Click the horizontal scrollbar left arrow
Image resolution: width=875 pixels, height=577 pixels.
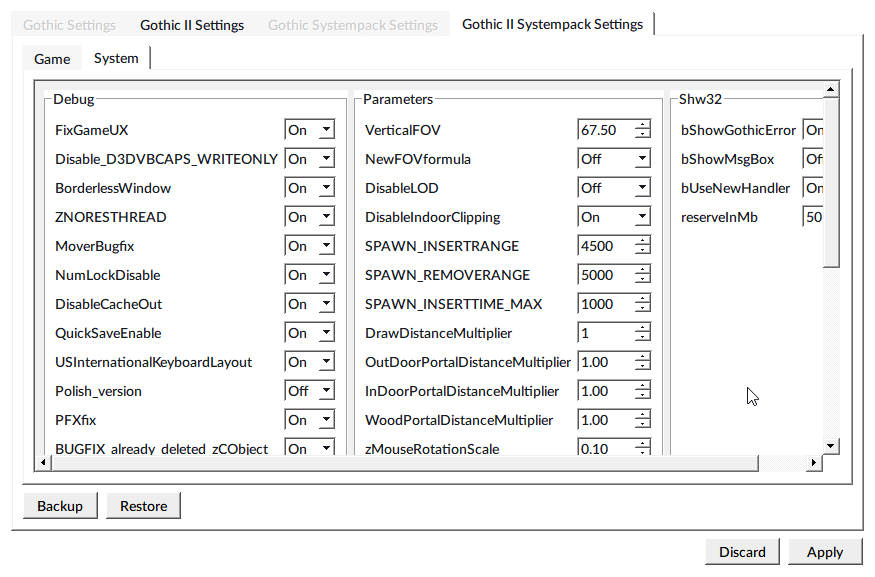(43, 463)
